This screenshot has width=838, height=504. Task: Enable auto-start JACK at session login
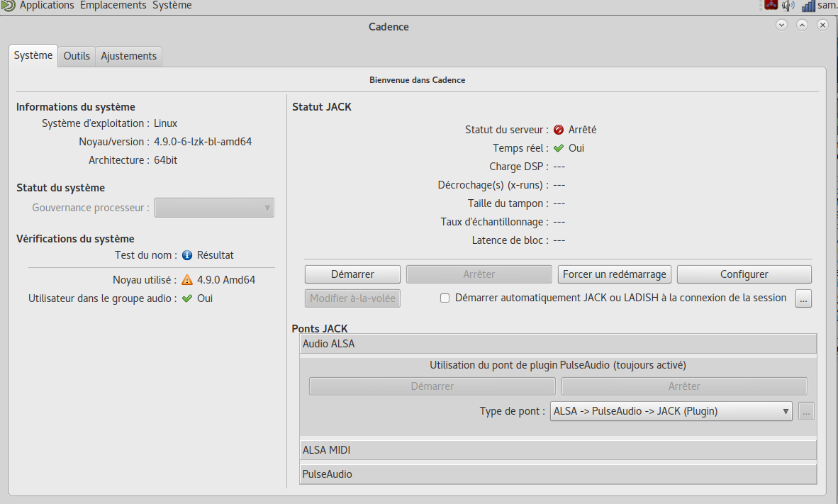click(445, 298)
